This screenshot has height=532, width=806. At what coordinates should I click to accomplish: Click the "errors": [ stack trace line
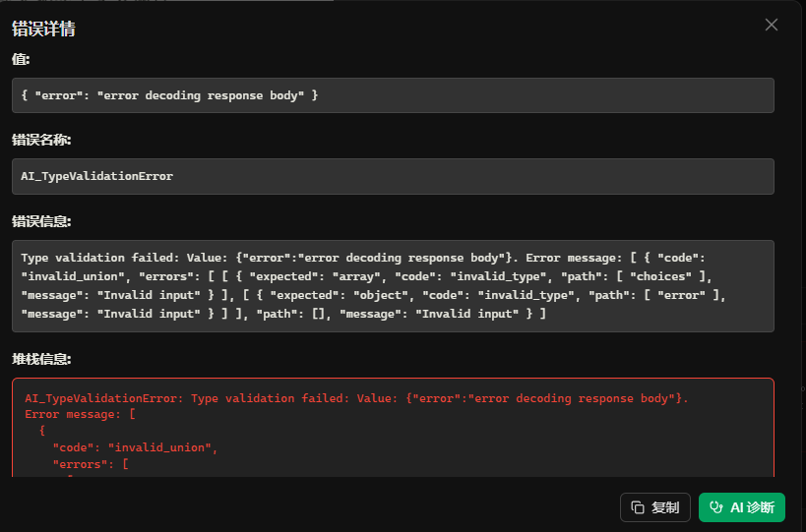91,464
